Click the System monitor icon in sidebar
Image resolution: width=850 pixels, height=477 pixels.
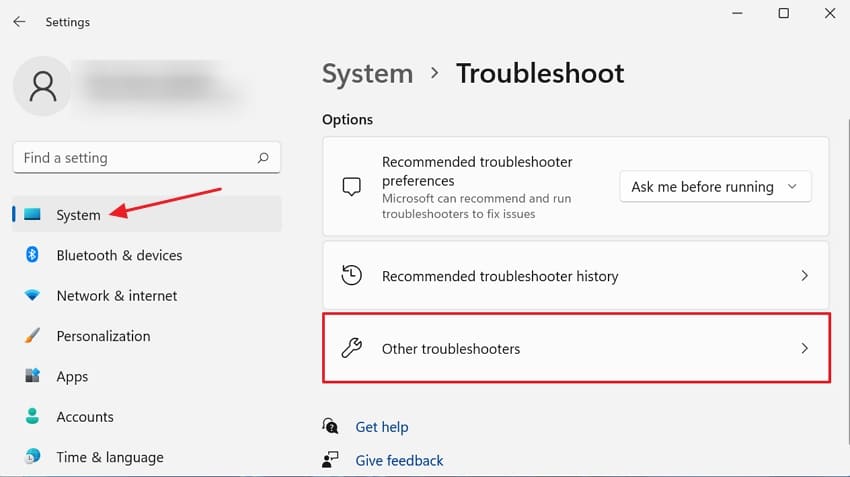pyautogui.click(x=33, y=214)
